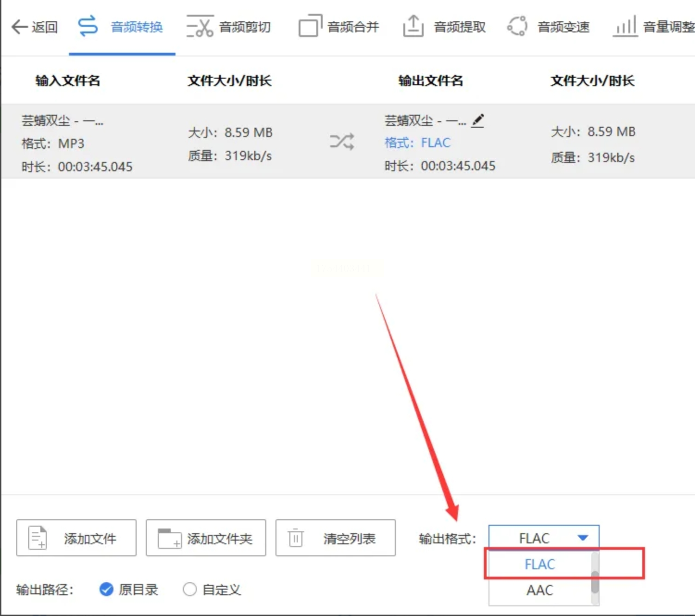This screenshot has height=616, width=695.
Task: Click the audio merge squares icon
Action: coord(310,26)
